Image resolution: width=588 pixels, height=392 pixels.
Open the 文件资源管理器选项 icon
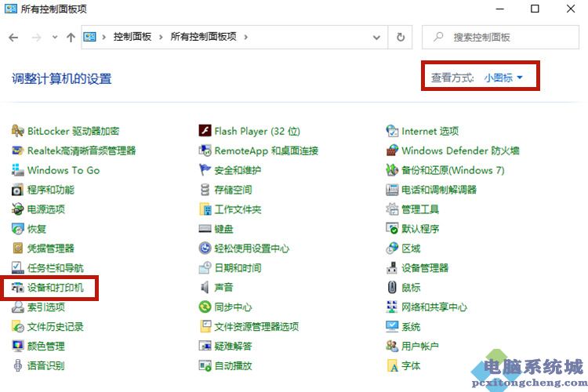(205, 327)
